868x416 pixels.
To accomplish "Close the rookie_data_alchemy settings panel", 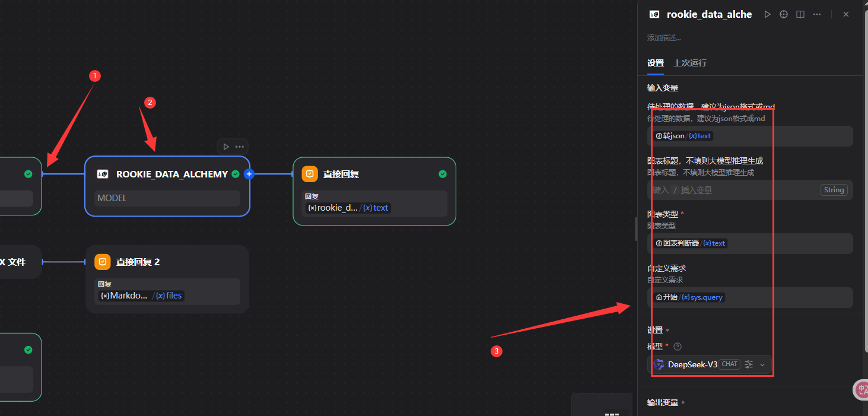I will (846, 14).
